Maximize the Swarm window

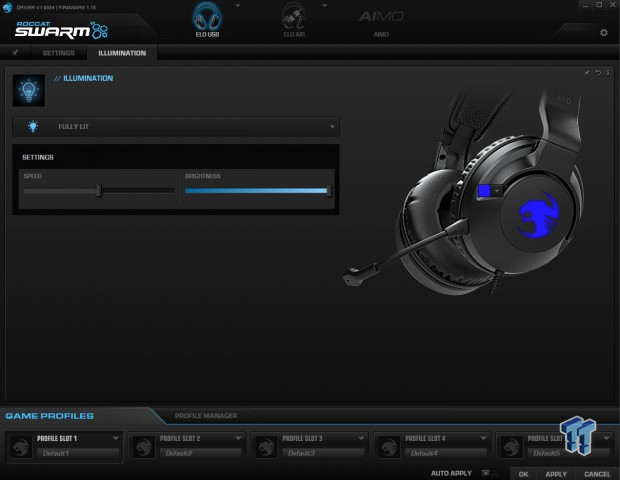(x=599, y=5)
